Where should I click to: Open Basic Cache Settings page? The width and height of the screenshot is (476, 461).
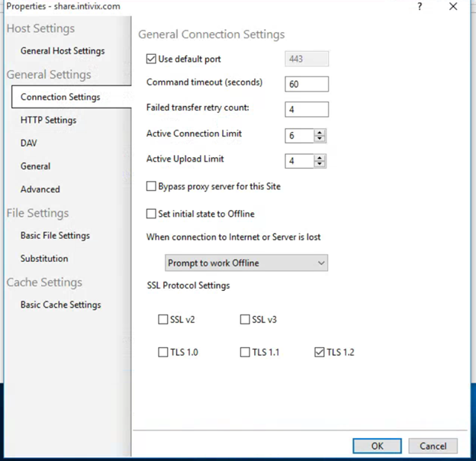60,305
